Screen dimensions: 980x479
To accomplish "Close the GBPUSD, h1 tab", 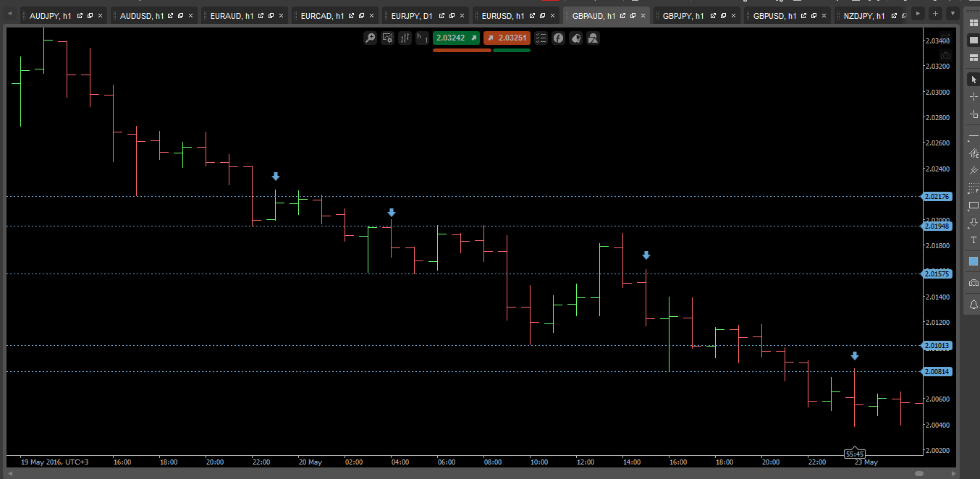I will point(824,15).
